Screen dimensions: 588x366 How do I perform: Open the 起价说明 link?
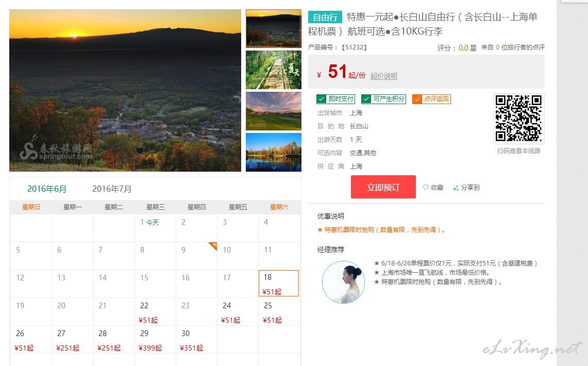[383, 76]
